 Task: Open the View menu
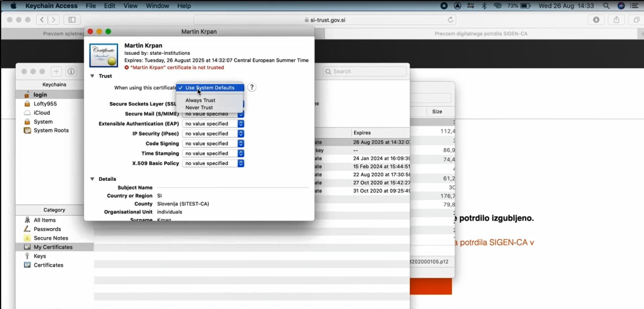point(131,6)
